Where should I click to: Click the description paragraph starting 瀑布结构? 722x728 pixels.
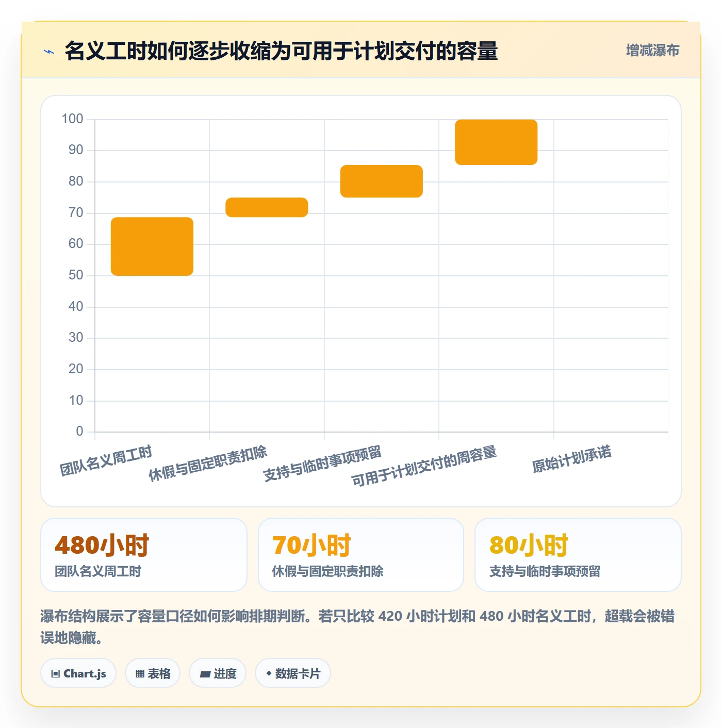click(357, 627)
